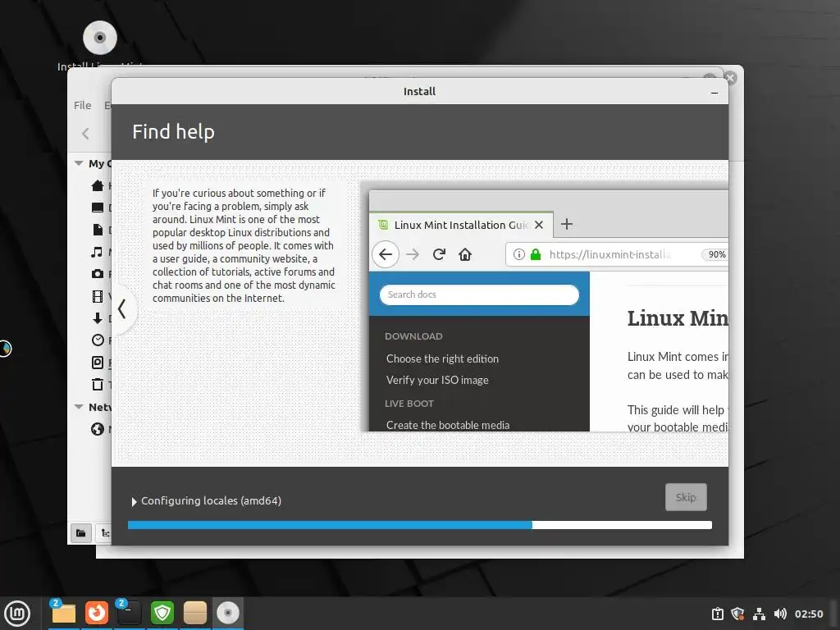Image resolution: width=840 pixels, height=630 pixels.
Task: Collapse My Computer section in file manager
Action: 79,163
